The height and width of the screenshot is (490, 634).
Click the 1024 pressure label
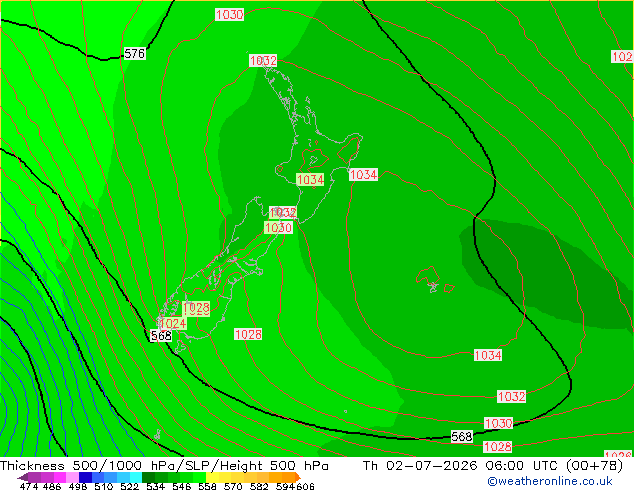click(172, 323)
